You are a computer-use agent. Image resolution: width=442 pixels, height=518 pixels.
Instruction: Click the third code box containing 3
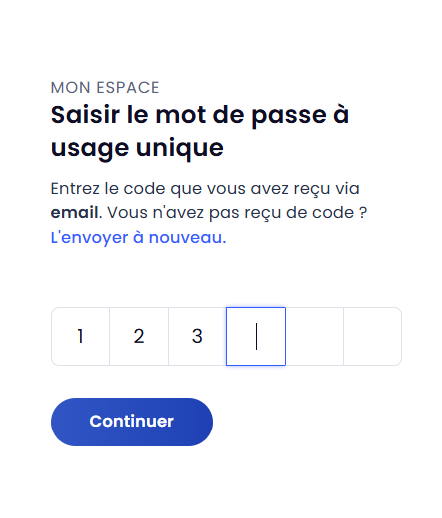click(197, 336)
